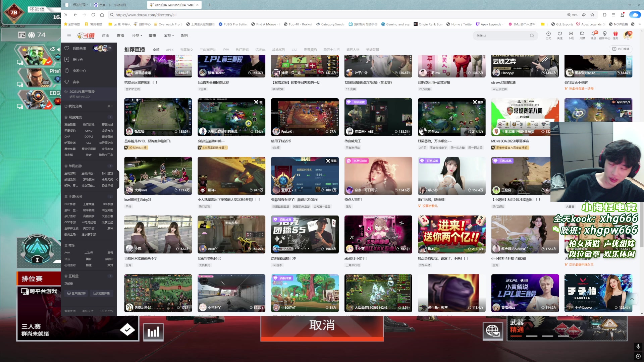Viewport: 644px width, 362px height.
Task: Select the 英雄联盟 category tab
Action: pyautogui.click(x=372, y=50)
